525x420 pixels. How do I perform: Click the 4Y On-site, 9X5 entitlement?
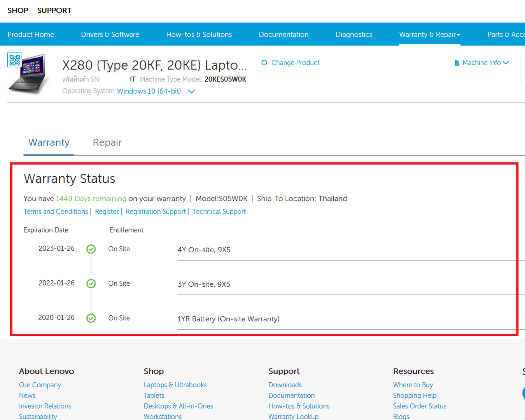click(204, 250)
